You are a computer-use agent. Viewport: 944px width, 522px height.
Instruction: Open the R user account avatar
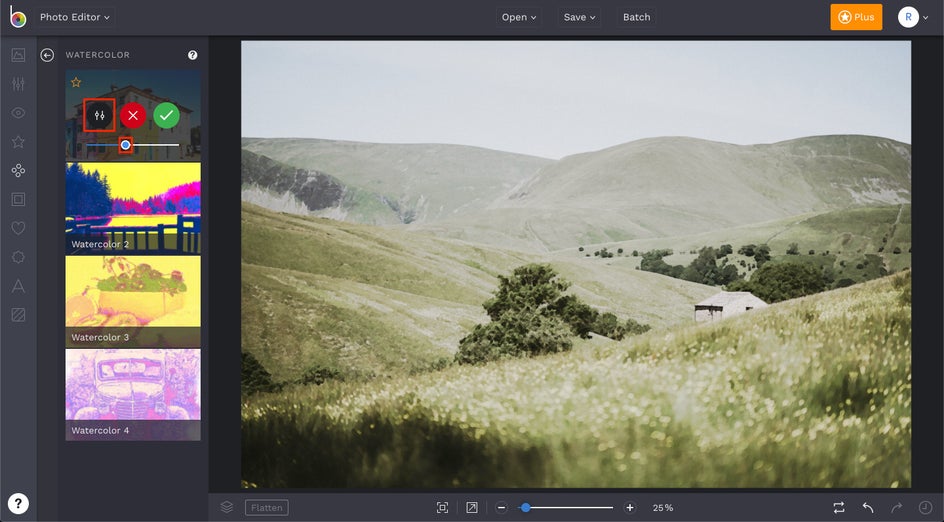908,17
